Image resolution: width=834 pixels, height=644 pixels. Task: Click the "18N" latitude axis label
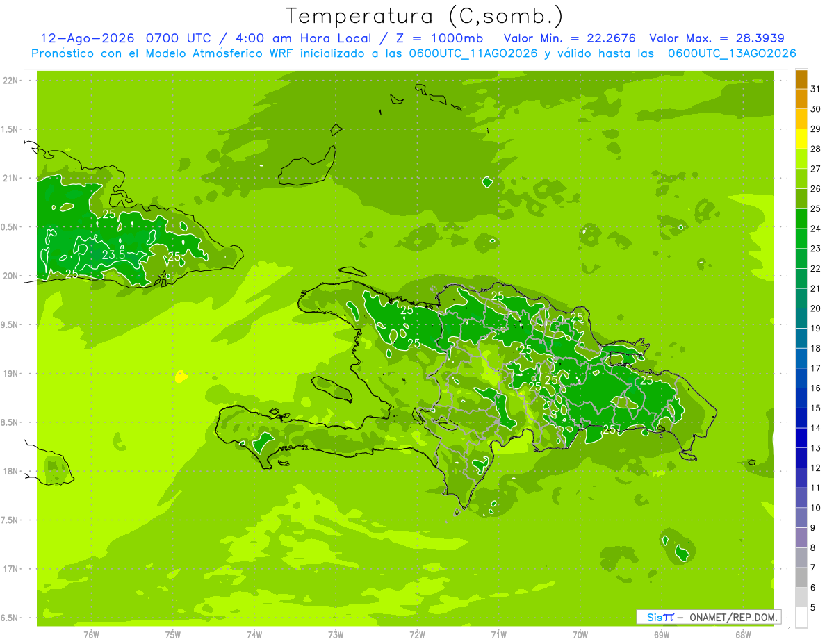pos(12,471)
